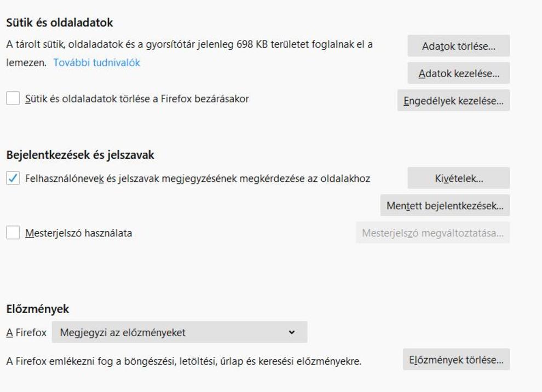Uncheck asking to save usernames and passwords
Image resolution: width=542 pixels, height=392 pixels.
tap(13, 178)
